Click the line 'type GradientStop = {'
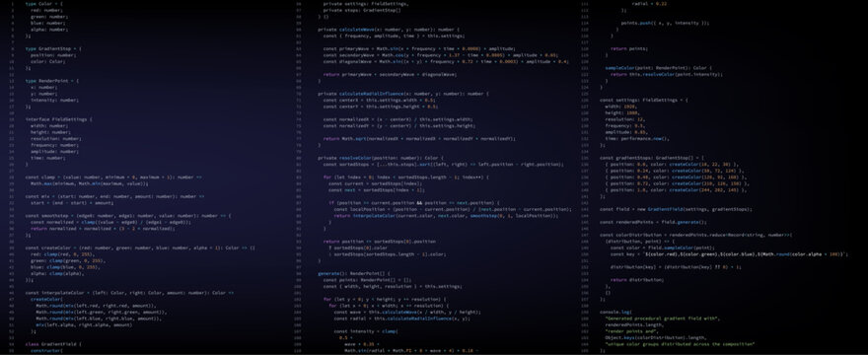 pos(53,48)
